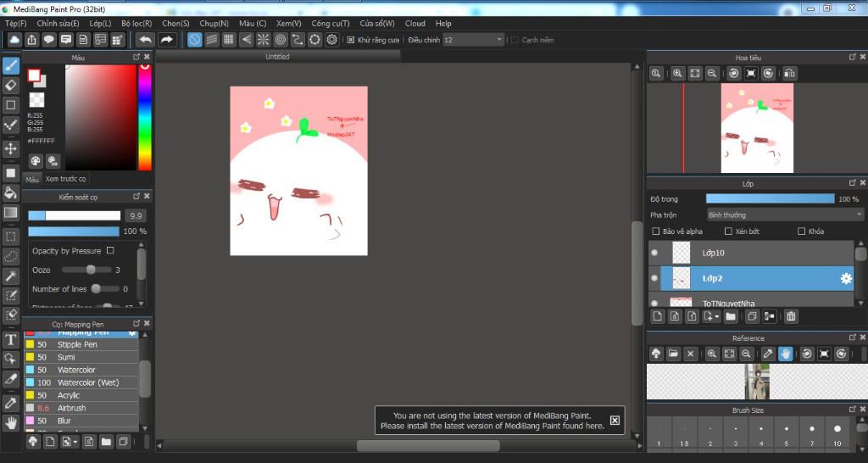Adjust the Ooze slider
This screenshot has width=868, height=463.
pos(90,270)
